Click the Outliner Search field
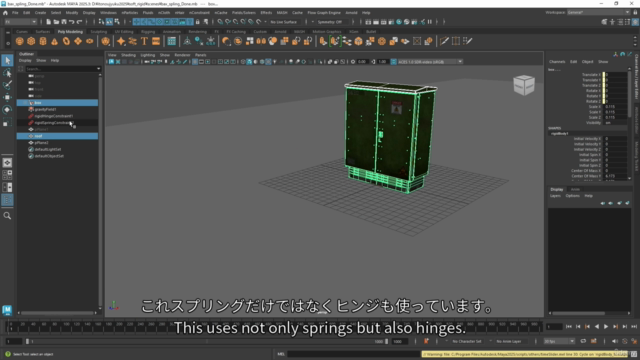This screenshot has height=360, width=640. (x=60, y=69)
